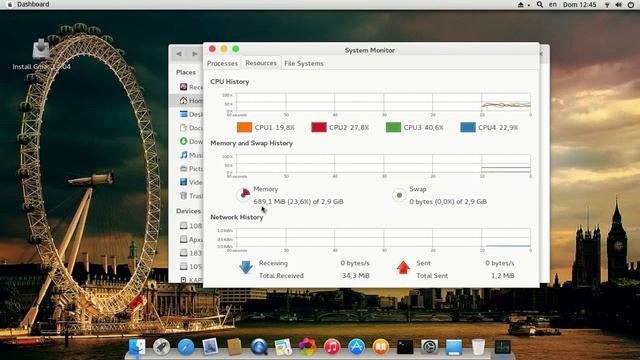Viewport: 640px width, 360px height.
Task: Open the Trash can in dock
Action: pos(478,347)
